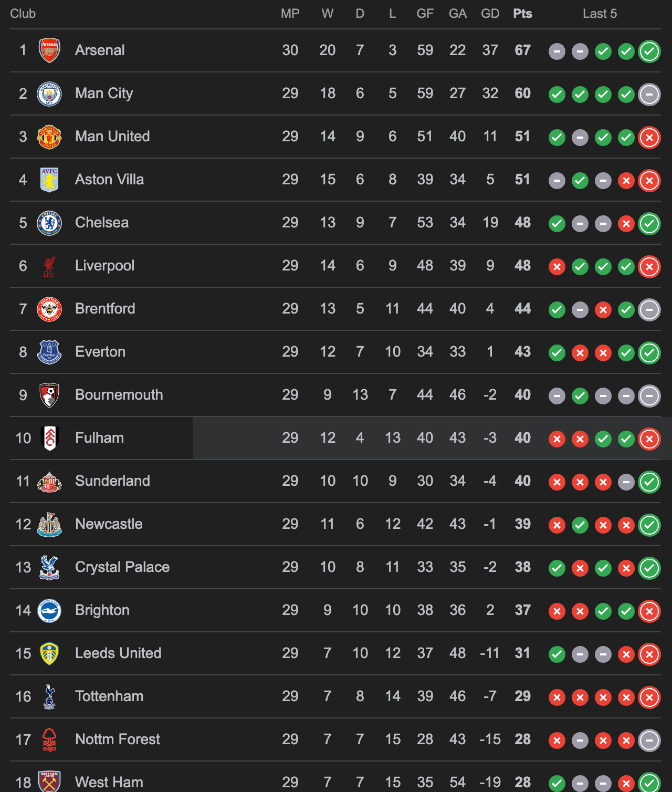The image size is (672, 792).
Task: Open the Everton team page link
Action: (100, 352)
